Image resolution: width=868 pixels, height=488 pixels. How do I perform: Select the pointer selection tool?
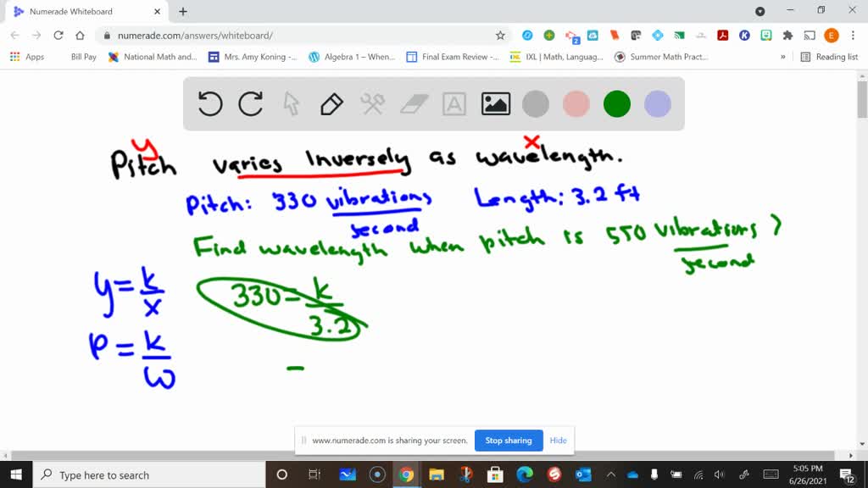click(x=292, y=104)
